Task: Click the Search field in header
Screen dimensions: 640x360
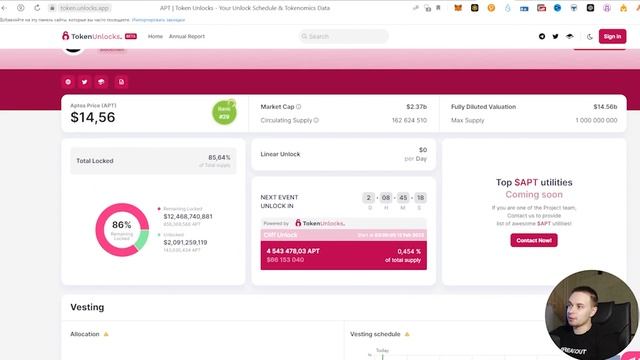Action: pos(343,36)
